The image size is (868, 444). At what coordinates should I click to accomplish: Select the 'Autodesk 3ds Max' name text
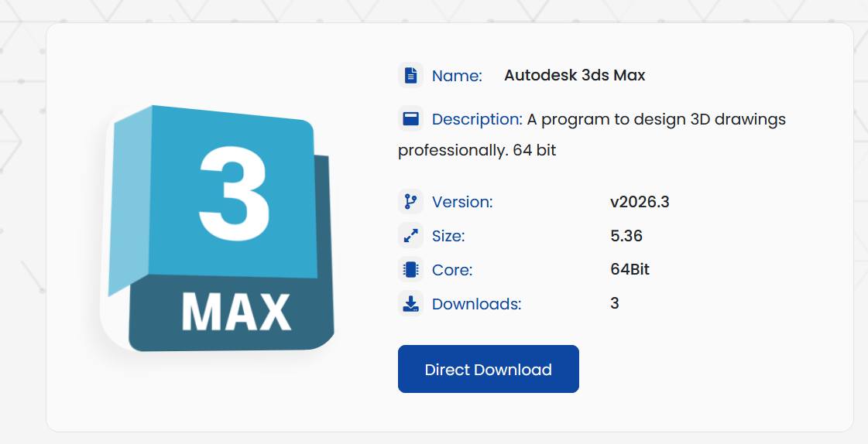tap(575, 75)
